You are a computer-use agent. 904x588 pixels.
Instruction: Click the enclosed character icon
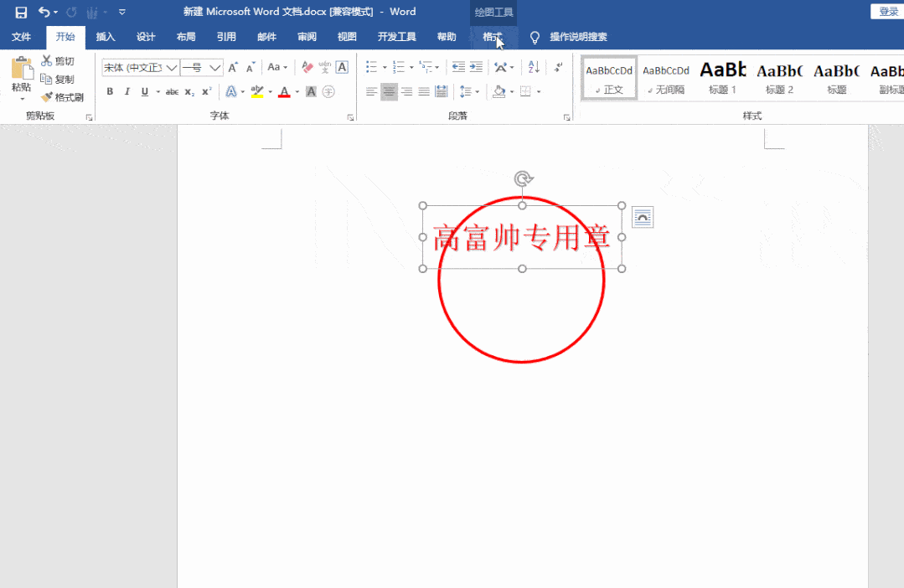[x=328, y=91]
